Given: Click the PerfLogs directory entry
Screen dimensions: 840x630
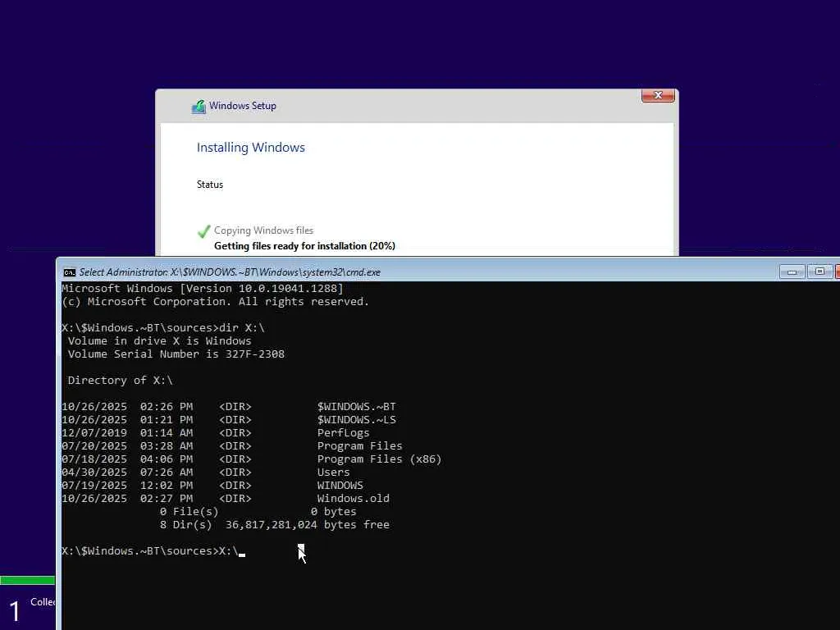Looking at the screenshot, I should tap(216, 433).
